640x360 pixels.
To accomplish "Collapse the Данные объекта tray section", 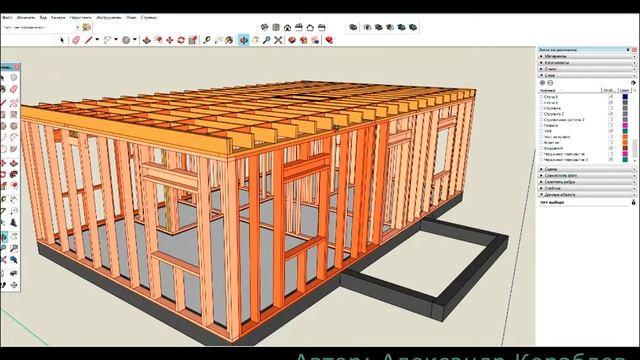I will (586, 195).
